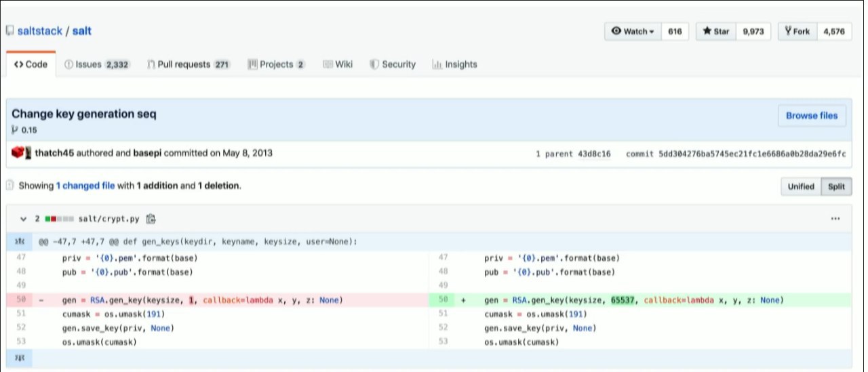Open basepi committer profile link
The height and width of the screenshot is (372, 868).
pyautogui.click(x=149, y=153)
